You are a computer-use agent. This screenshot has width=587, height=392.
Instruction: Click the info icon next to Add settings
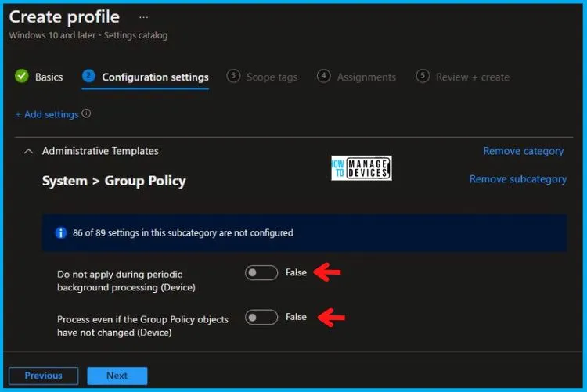click(86, 113)
